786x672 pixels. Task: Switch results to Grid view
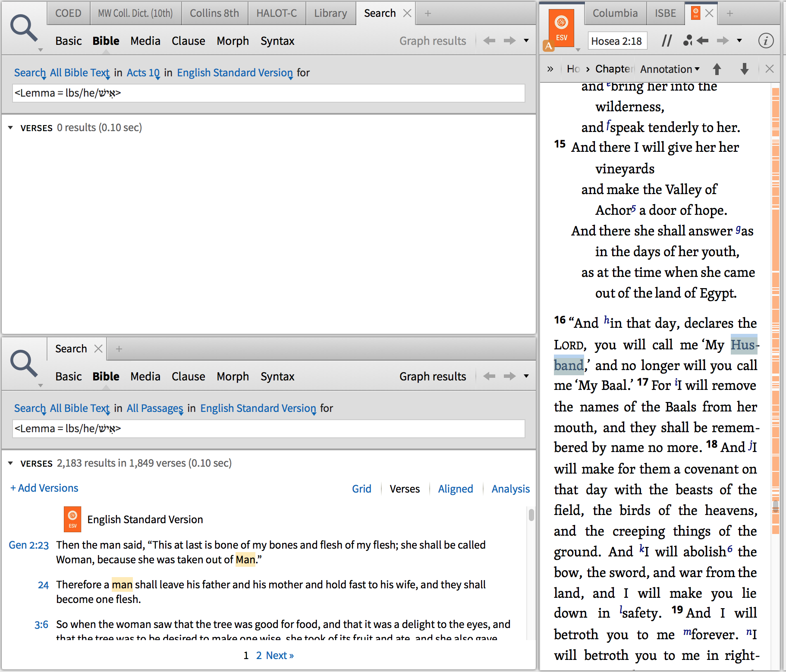pos(362,489)
